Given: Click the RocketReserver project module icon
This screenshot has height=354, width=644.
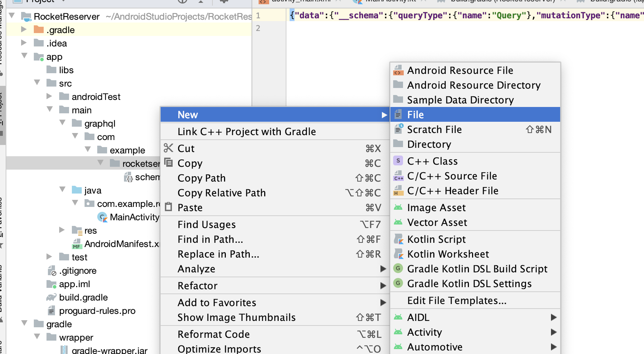Looking at the screenshot, I should point(26,17).
